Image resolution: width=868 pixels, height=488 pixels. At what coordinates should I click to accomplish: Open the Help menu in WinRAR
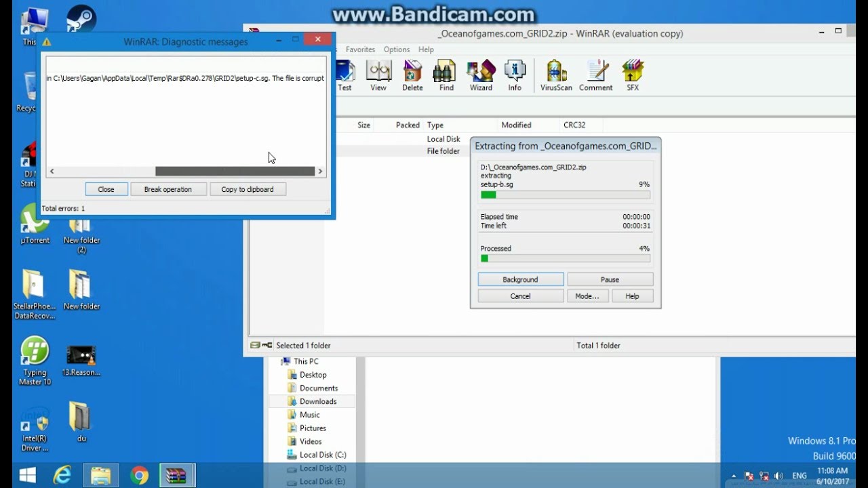(426, 49)
